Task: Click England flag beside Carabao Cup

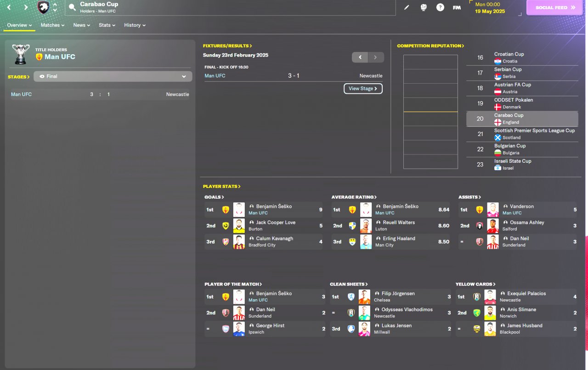Action: click(x=498, y=122)
